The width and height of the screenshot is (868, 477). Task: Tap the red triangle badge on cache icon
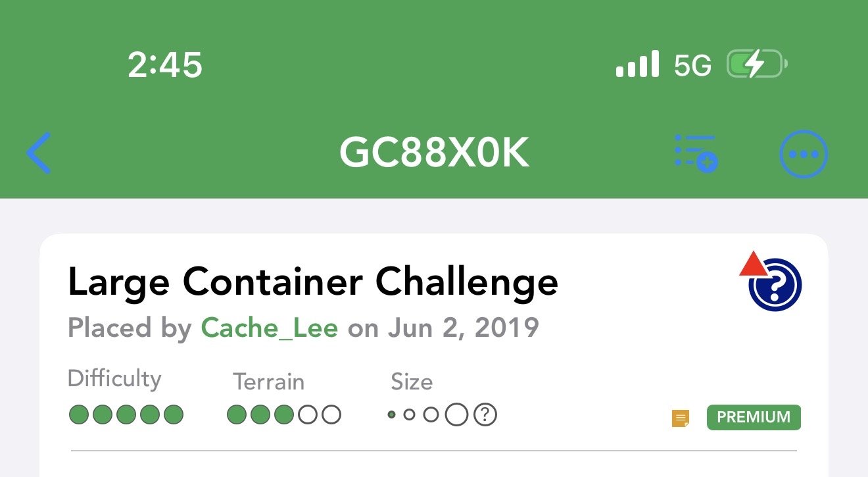coord(753,265)
